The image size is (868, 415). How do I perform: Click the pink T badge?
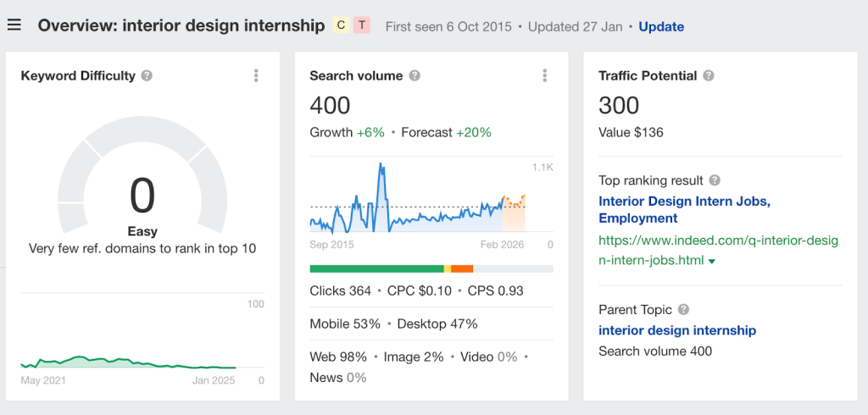pyautogui.click(x=362, y=25)
